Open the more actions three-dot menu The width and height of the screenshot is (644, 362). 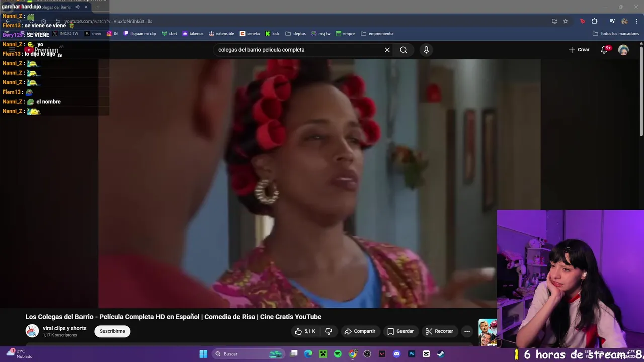(x=467, y=331)
